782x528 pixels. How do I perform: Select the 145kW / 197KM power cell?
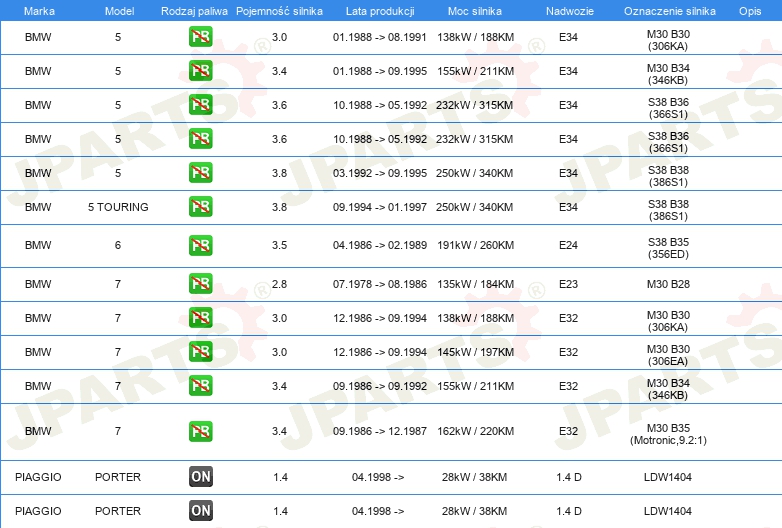[475, 352]
